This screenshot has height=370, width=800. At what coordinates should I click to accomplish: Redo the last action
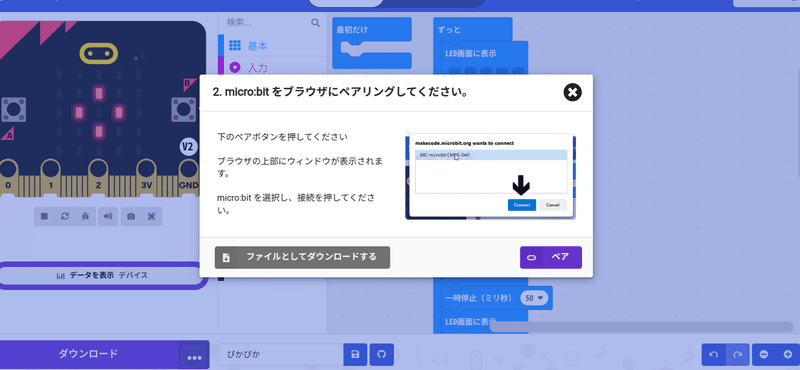pos(737,355)
